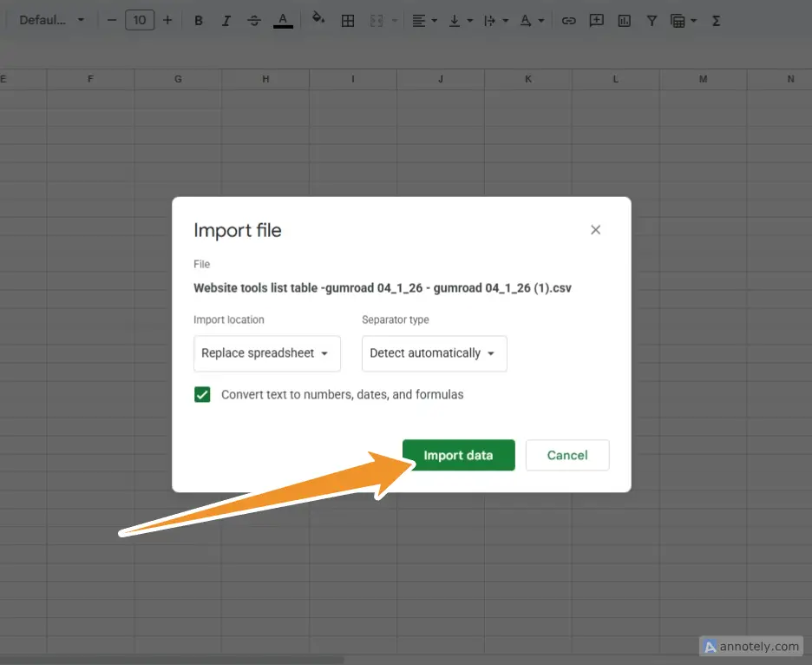The width and height of the screenshot is (812, 665).
Task: Open the functions sigma icon
Action: click(716, 20)
